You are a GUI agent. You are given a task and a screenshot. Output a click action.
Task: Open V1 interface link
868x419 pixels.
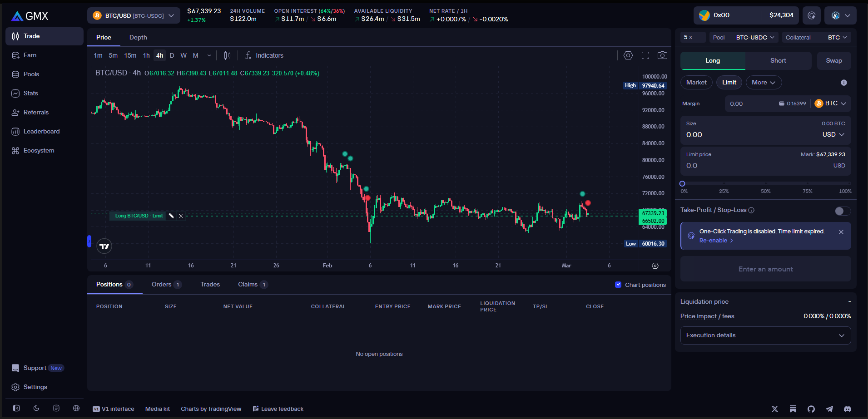tap(114, 409)
